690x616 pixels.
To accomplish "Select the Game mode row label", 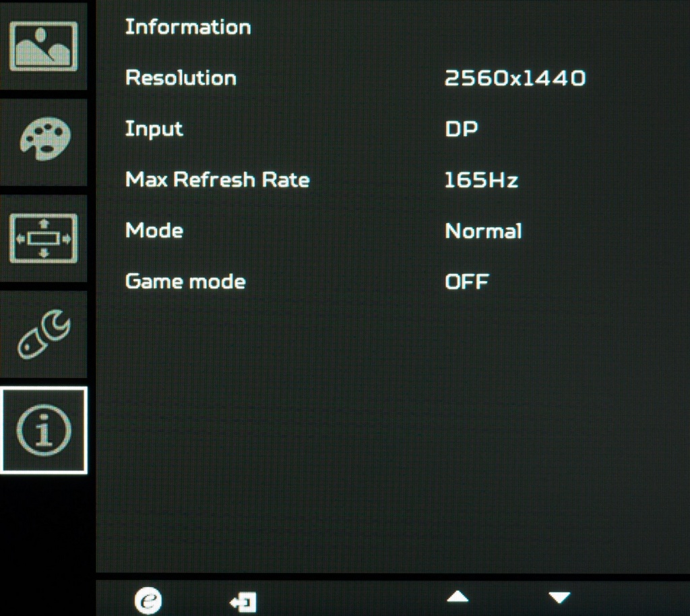I will pyautogui.click(x=185, y=281).
